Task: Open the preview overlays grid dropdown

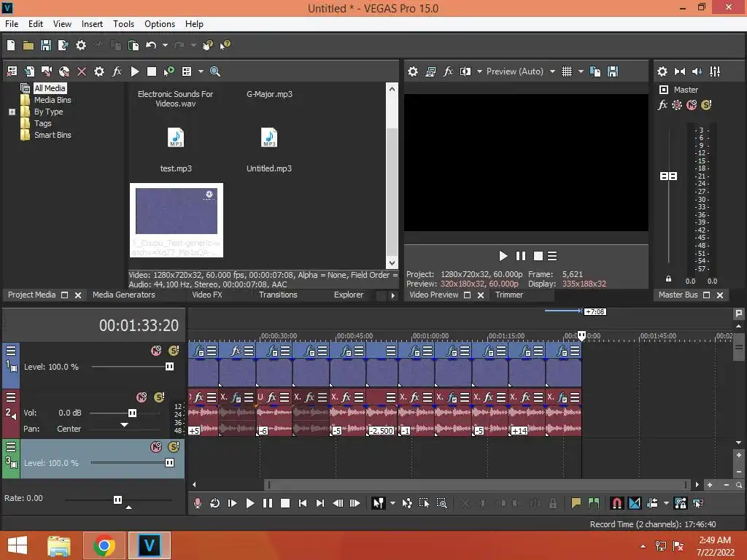Action: pos(581,71)
